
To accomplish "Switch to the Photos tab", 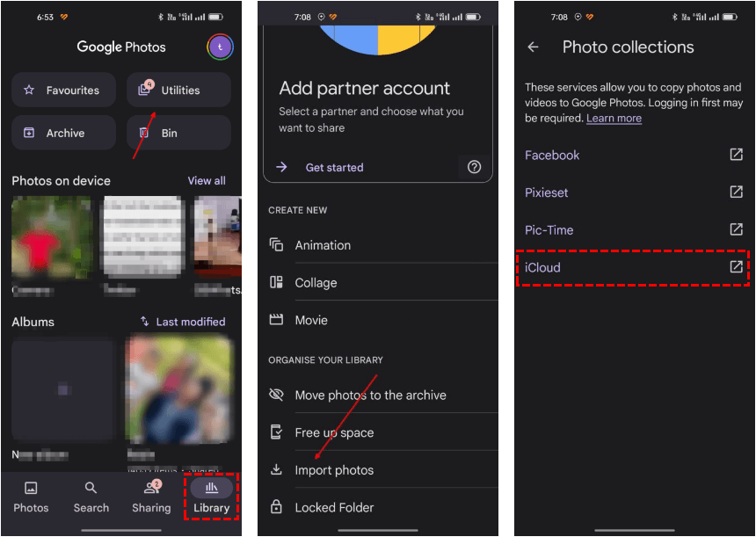I will pos(31,497).
